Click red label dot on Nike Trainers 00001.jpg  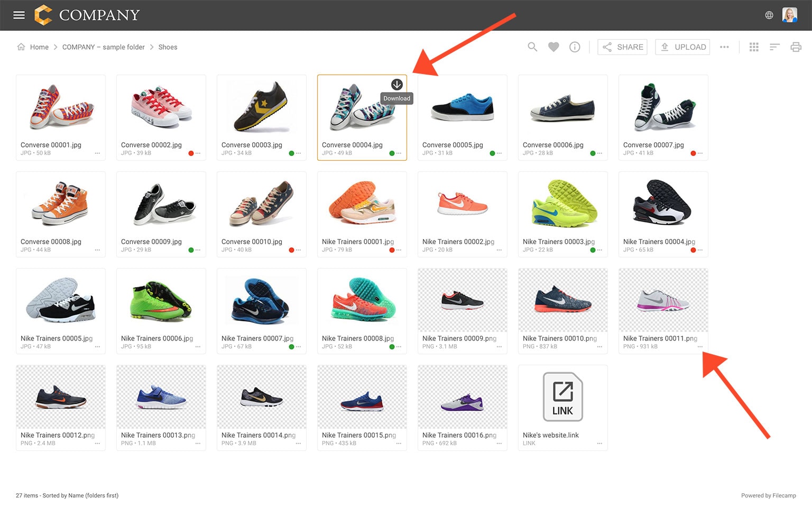click(392, 250)
